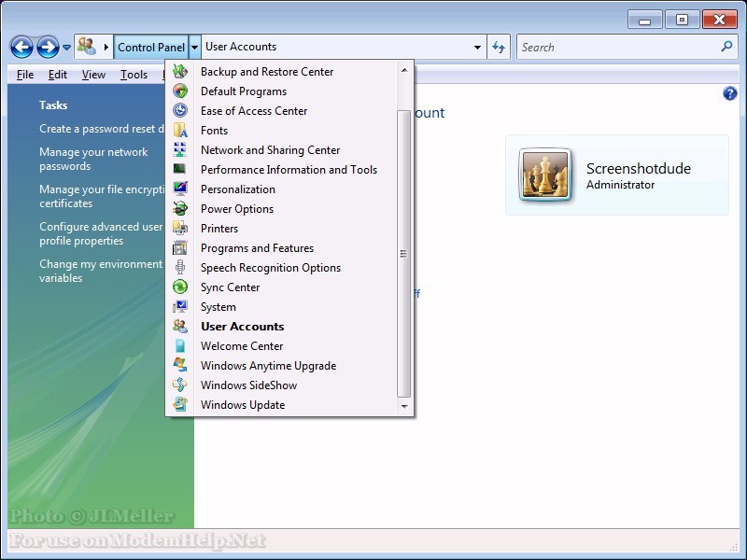747x560 pixels.
Task: Click the Power Options icon
Action: click(180, 208)
